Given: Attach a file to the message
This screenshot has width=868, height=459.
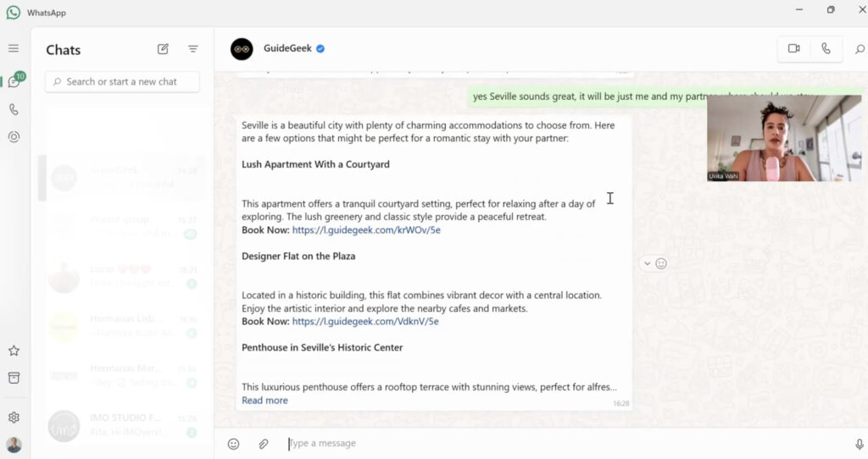Looking at the screenshot, I should 264,444.
